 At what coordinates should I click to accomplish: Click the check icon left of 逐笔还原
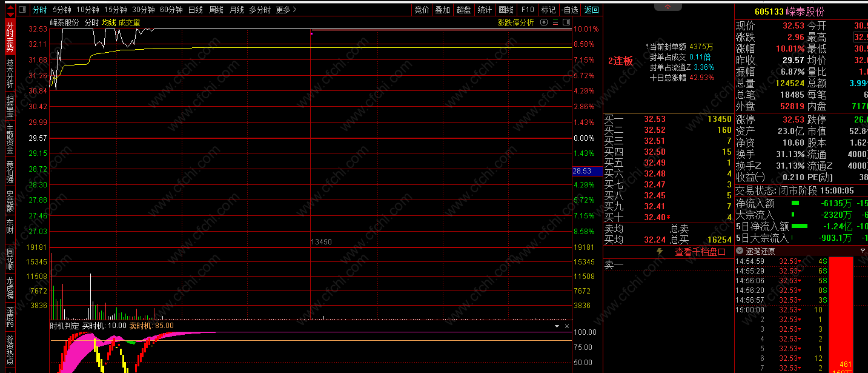point(740,250)
